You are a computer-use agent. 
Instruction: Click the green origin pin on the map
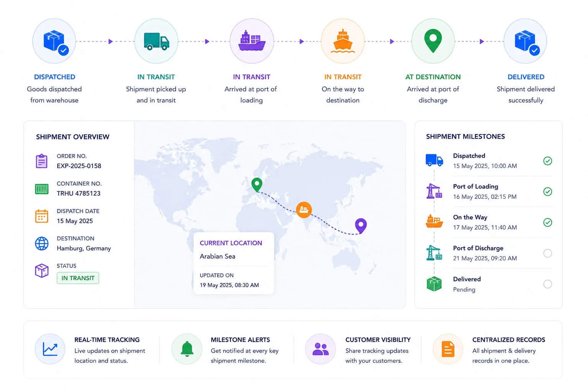tap(257, 185)
